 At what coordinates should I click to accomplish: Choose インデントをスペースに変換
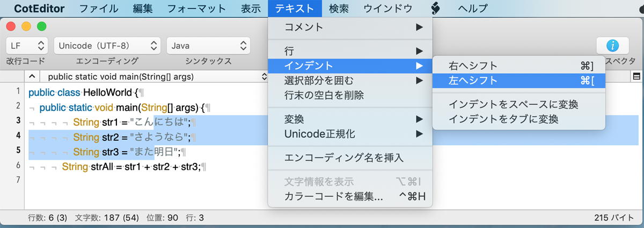[x=518, y=104]
